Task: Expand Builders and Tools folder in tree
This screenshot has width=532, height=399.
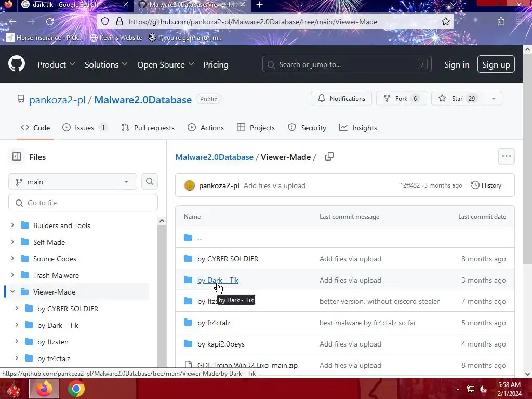Action: 12,225
